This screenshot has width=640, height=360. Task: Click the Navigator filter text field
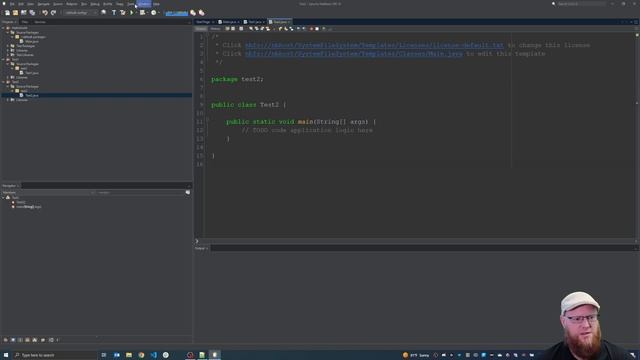pos(141,192)
